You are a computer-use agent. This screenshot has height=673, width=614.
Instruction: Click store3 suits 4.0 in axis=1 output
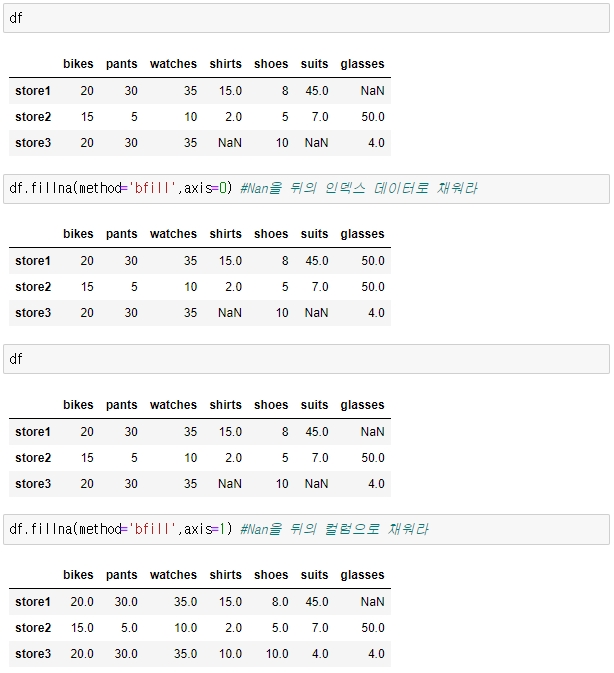(320, 654)
